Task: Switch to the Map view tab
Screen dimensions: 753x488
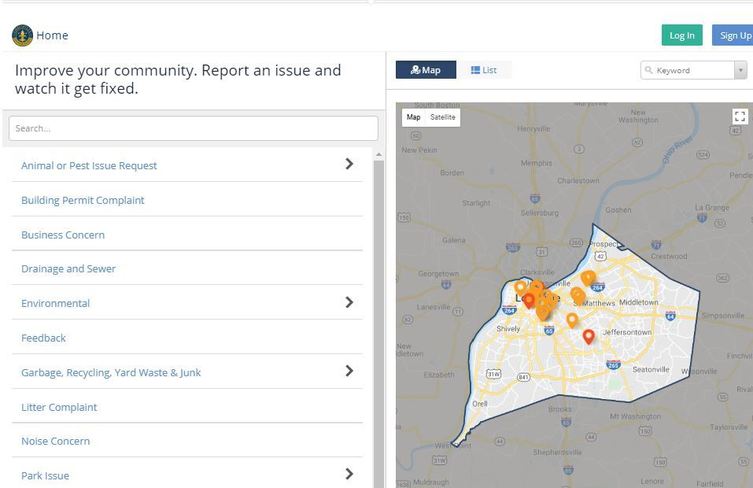Action: tap(426, 70)
